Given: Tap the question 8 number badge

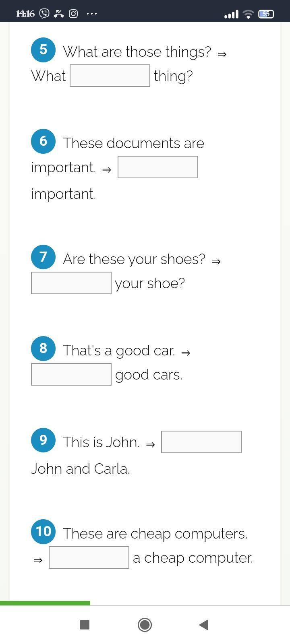Looking at the screenshot, I should point(43,349).
